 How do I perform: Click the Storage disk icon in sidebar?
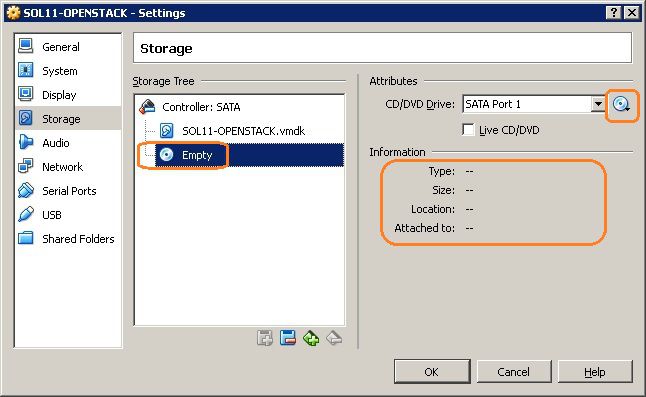tap(26, 118)
